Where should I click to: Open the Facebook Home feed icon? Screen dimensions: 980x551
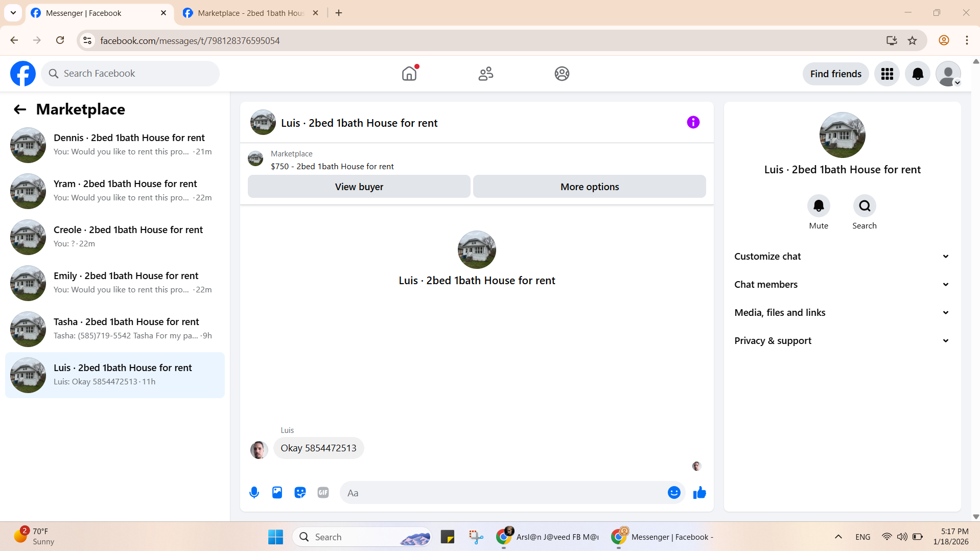(x=409, y=74)
